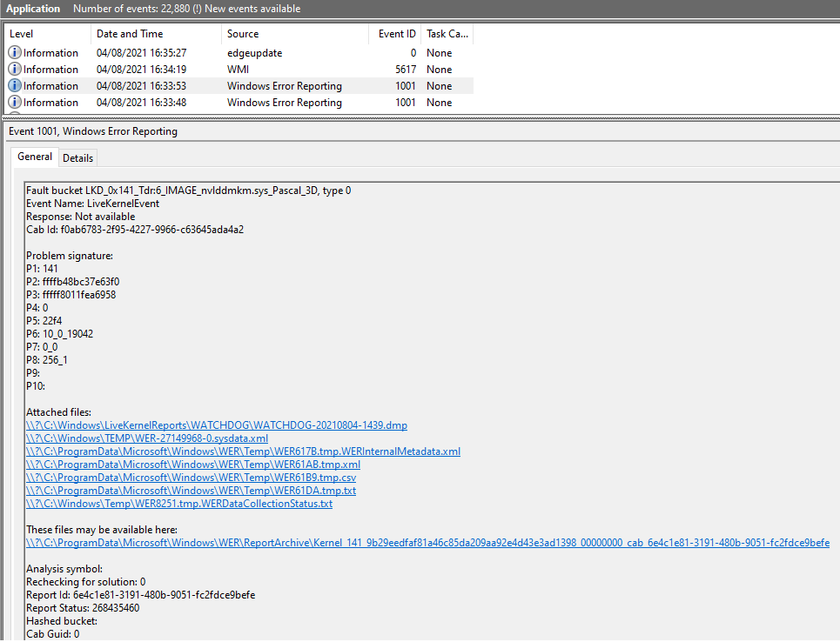Click the Response: Not available line

tap(80, 217)
